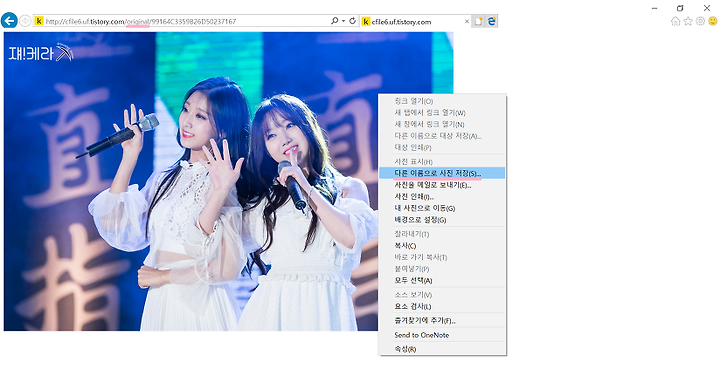The height and width of the screenshot is (382, 720).
Task: Open the Home icon in the IE toolbar
Action: [x=675, y=21]
